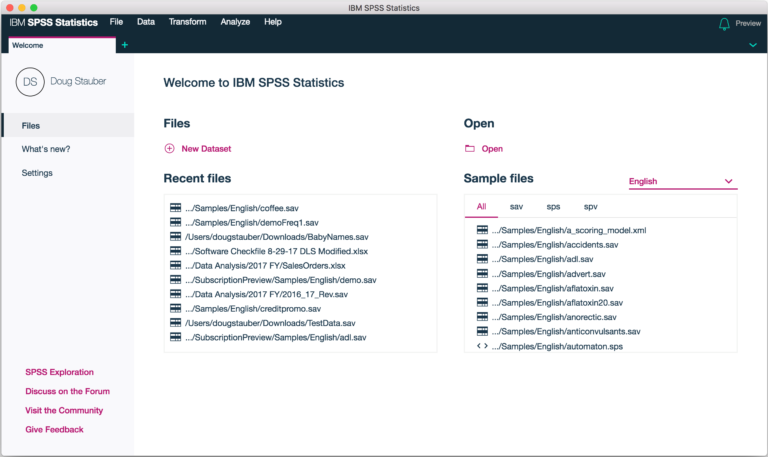The width and height of the screenshot is (768, 457).
Task: Filter sample files by sps tab
Action: click(x=553, y=207)
